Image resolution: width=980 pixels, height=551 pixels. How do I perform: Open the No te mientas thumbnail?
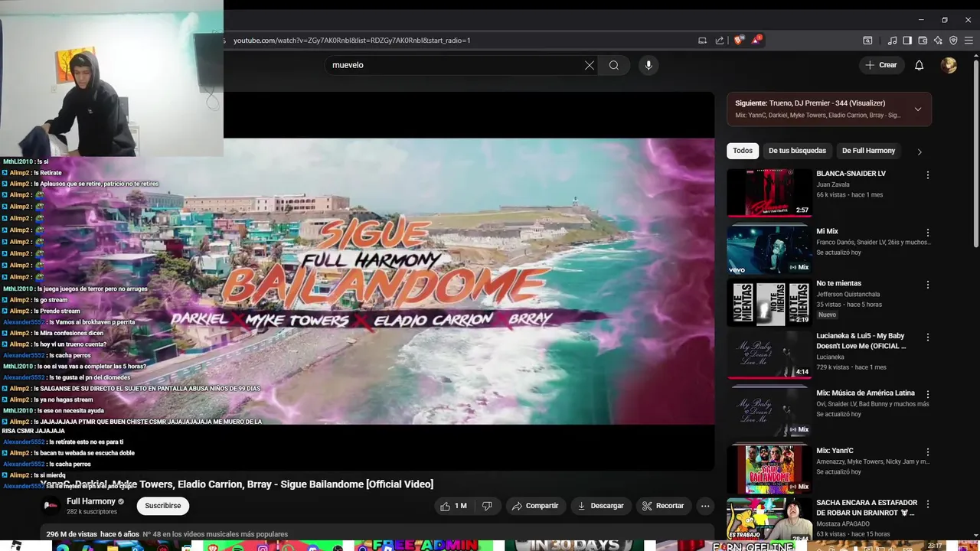click(769, 302)
